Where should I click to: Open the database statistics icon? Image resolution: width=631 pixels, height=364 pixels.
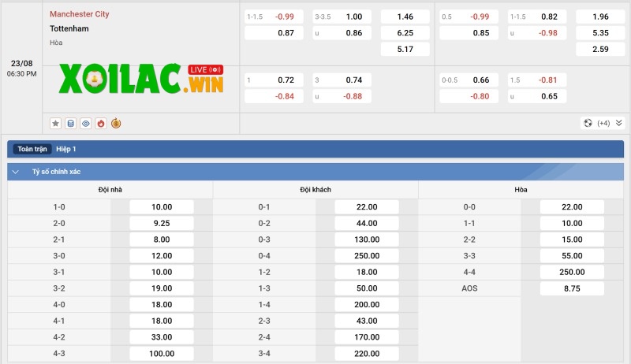(70, 123)
